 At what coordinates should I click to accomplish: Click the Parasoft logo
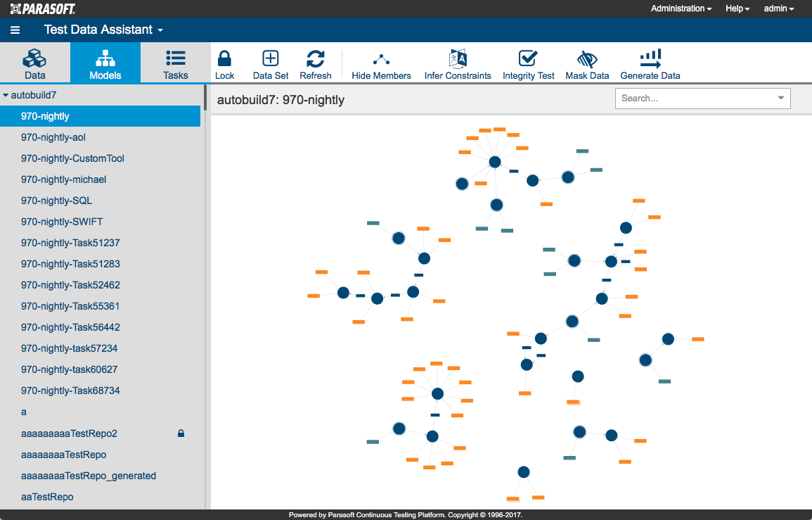(43, 9)
